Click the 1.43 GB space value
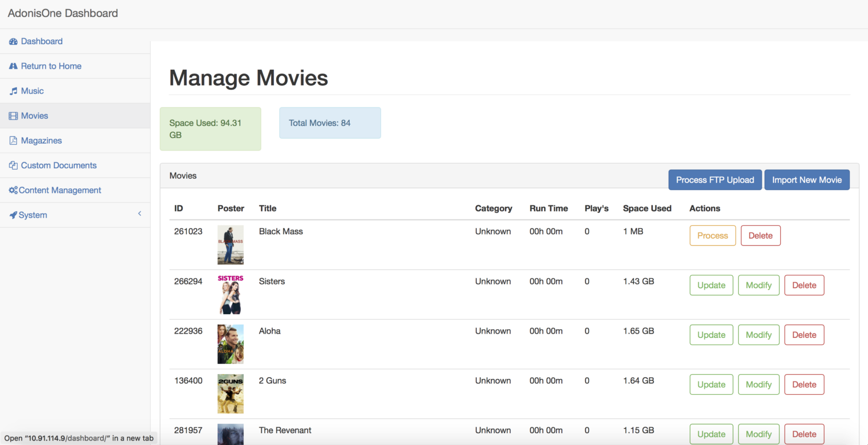868x445 pixels. [x=638, y=281]
